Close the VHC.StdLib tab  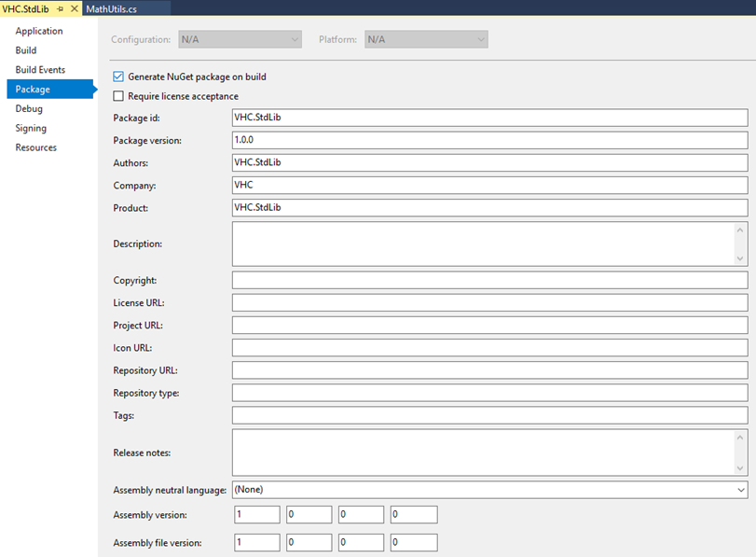point(75,8)
